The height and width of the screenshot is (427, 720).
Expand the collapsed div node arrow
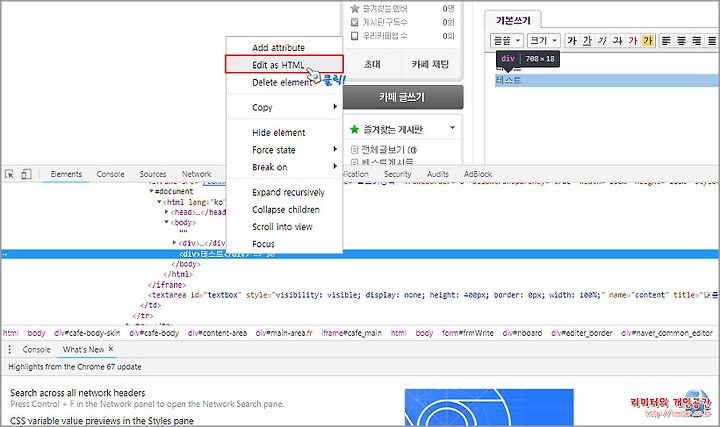coord(174,242)
